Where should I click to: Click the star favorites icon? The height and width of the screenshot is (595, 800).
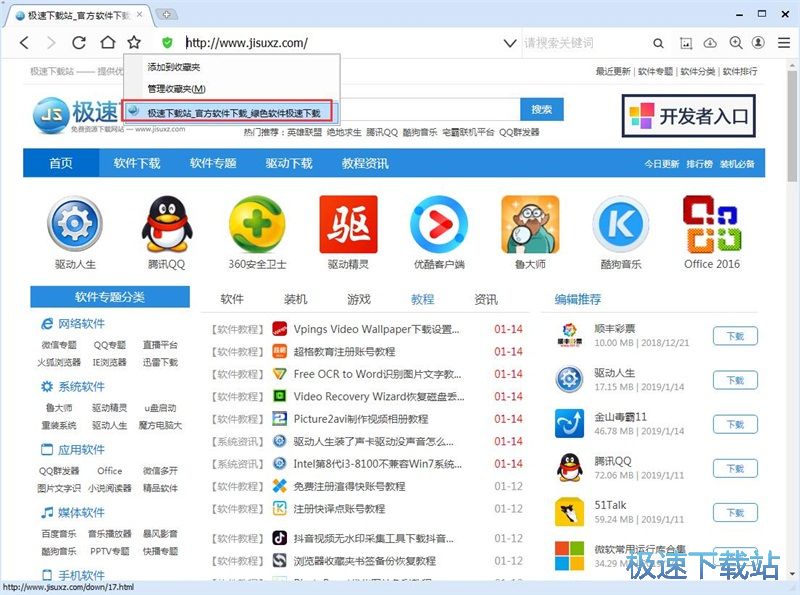pos(134,42)
